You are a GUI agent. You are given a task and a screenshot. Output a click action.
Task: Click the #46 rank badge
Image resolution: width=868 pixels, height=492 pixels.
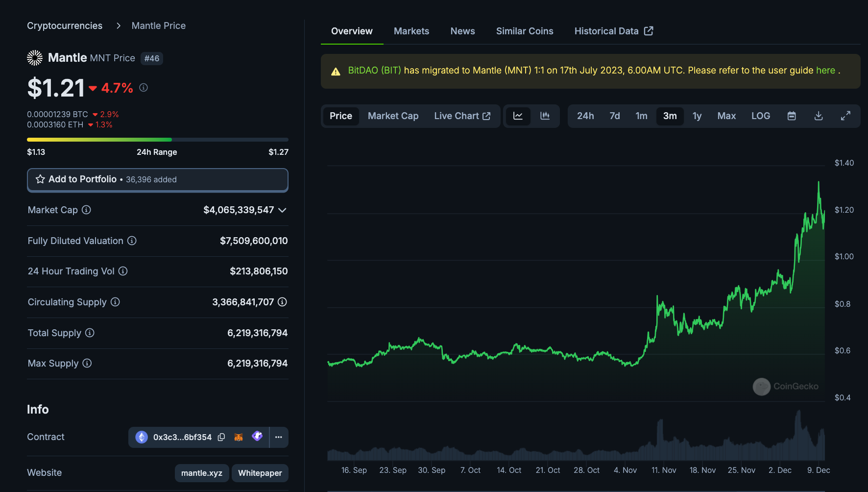point(152,58)
